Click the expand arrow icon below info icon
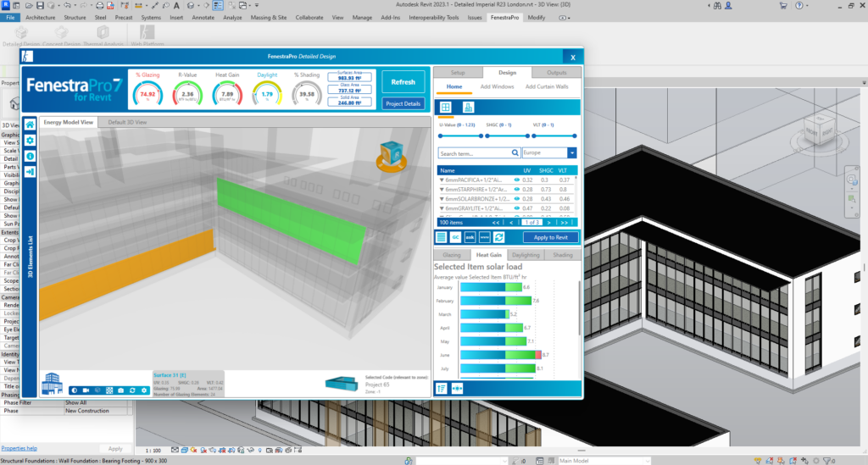Screen dimensions: 868x465 click(30, 172)
